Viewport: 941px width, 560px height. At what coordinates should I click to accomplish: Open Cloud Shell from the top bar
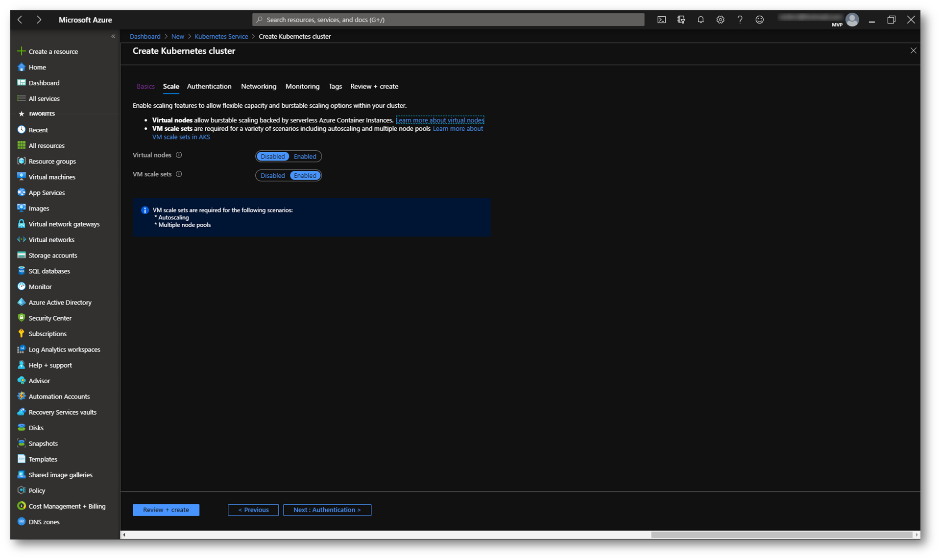(x=661, y=20)
